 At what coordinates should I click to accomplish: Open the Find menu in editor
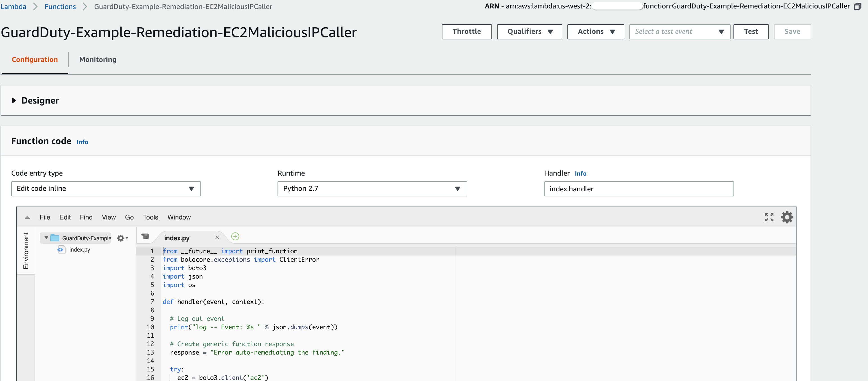pyautogui.click(x=86, y=217)
